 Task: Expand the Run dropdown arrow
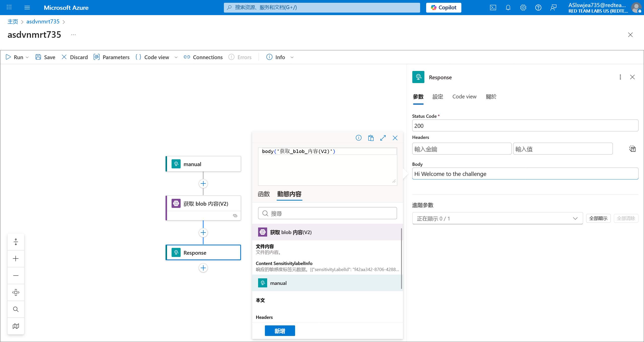(x=27, y=57)
